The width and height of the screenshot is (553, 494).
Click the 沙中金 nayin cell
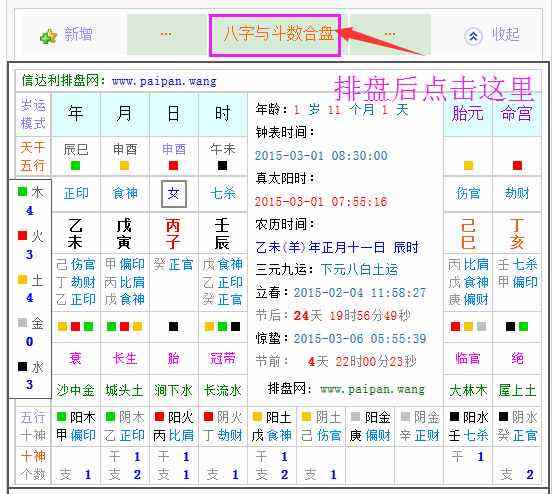tap(75, 390)
